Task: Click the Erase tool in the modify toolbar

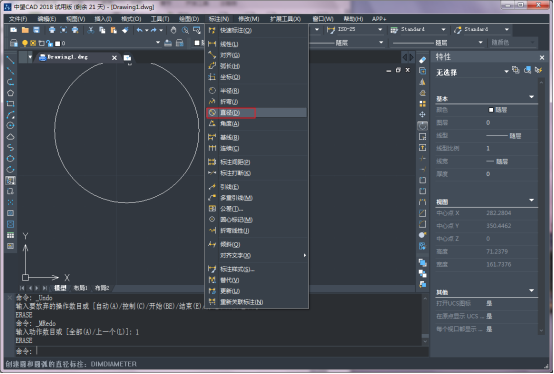Action: [423, 60]
